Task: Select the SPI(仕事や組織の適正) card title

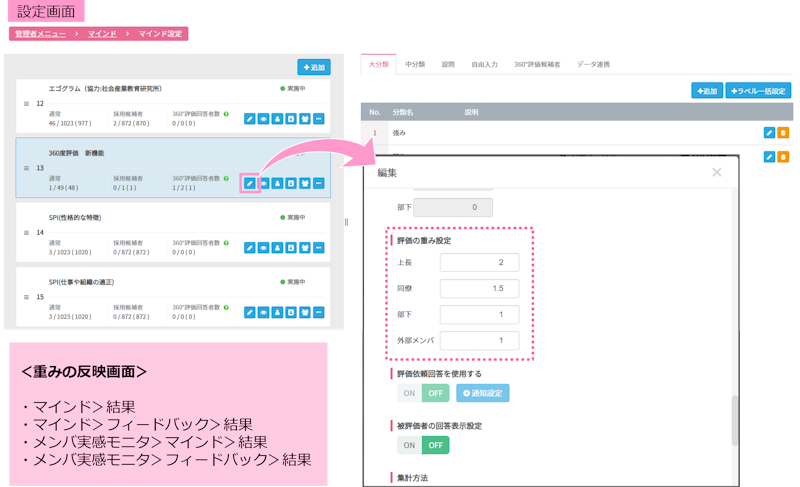Action: tap(82, 282)
